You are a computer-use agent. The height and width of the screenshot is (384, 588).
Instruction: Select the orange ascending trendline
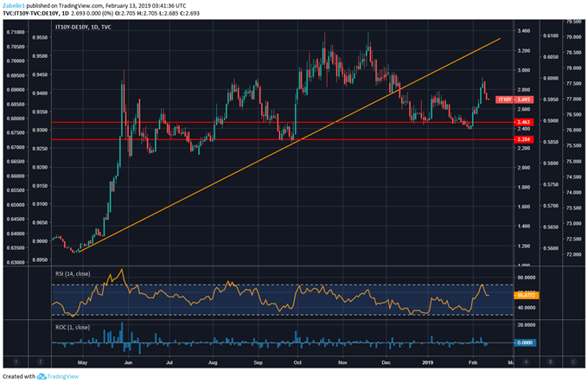[x=289, y=145]
